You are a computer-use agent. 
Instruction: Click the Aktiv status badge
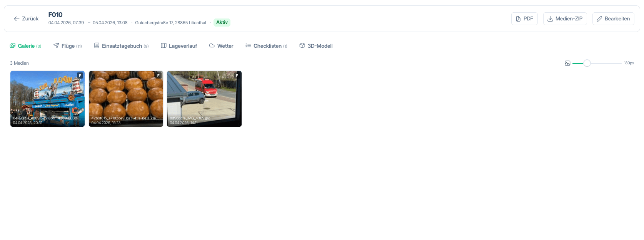[222, 22]
